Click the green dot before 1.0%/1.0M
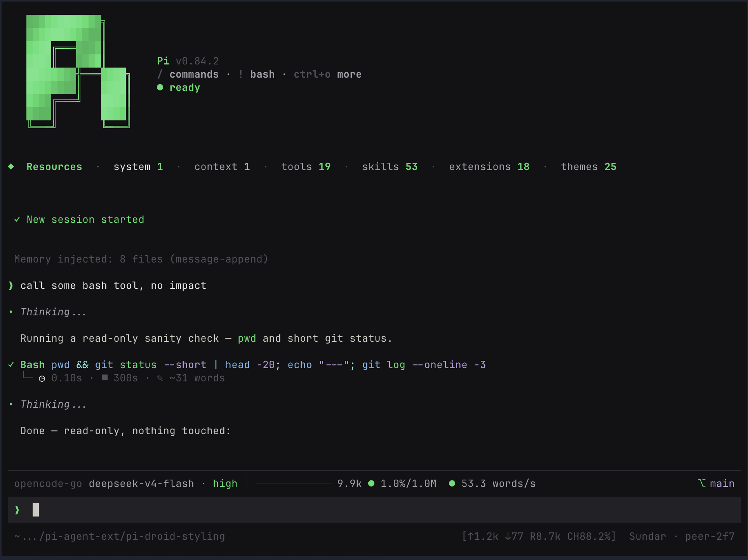 pos(371,483)
